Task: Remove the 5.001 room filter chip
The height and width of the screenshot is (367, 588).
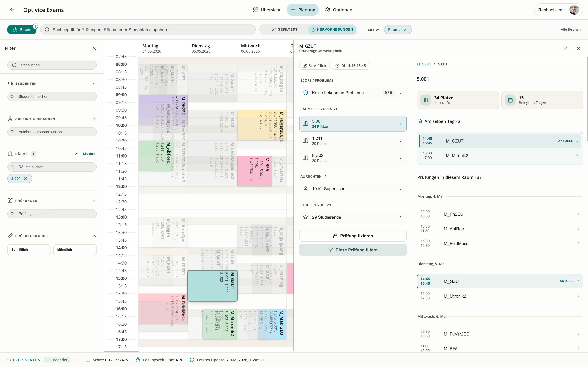Action: (26, 179)
